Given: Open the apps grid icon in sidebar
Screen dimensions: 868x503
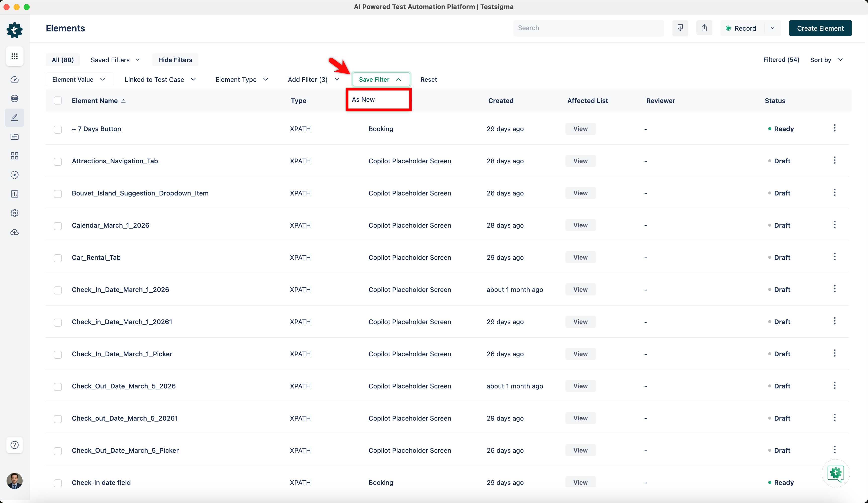Looking at the screenshot, I should [15, 56].
